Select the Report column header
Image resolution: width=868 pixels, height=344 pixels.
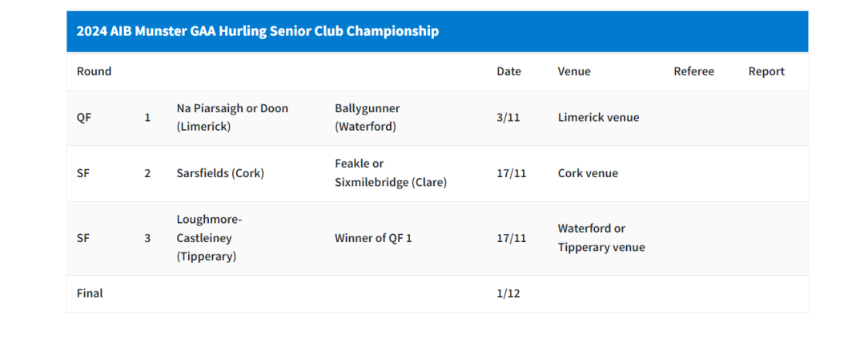pos(766,71)
